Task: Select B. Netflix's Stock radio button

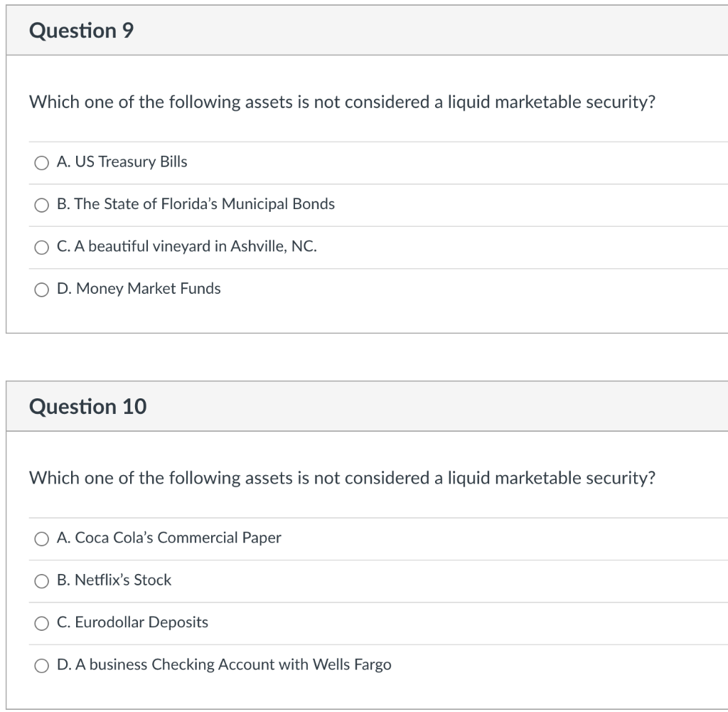Action: [x=41, y=581]
